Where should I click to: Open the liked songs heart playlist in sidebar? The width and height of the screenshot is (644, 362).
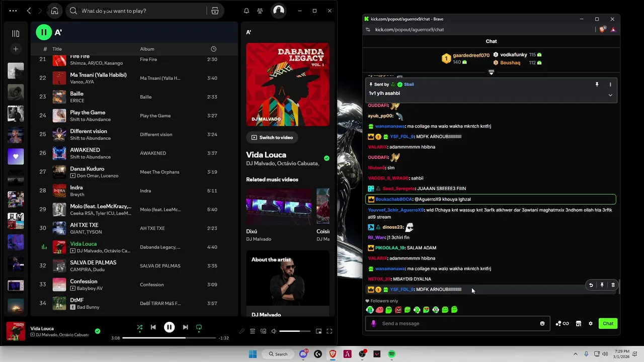[x=16, y=156]
